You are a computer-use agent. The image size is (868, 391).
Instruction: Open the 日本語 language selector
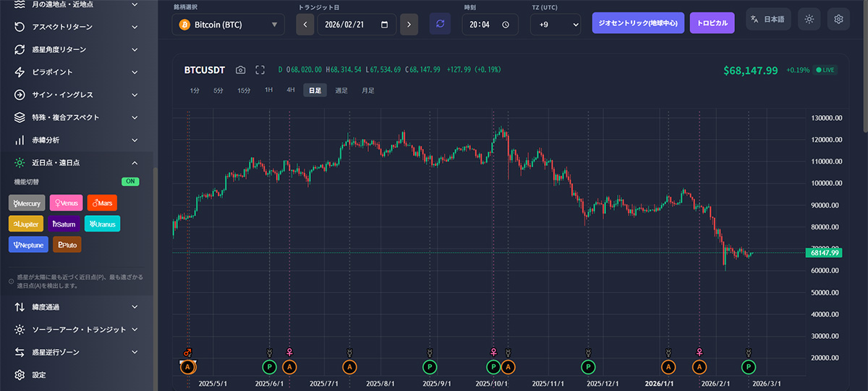click(769, 20)
